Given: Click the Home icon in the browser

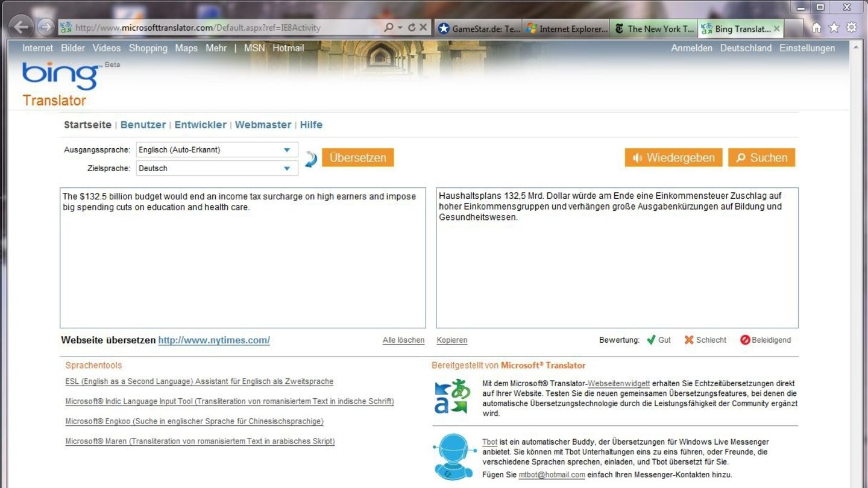Looking at the screenshot, I should [x=816, y=27].
